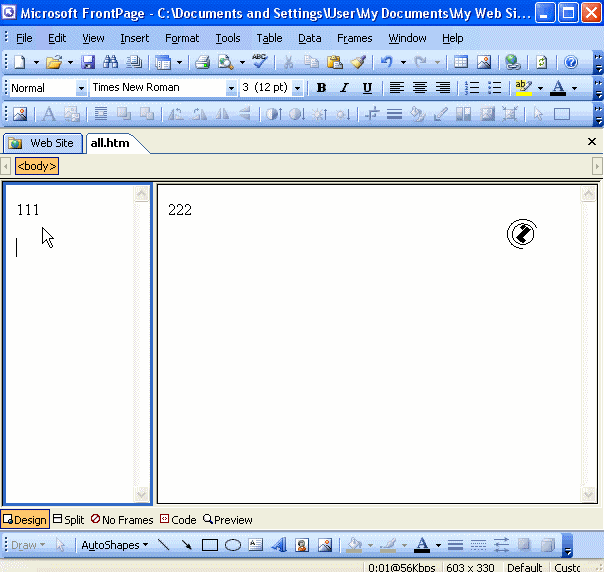This screenshot has width=604, height=572.
Task: Switch to Preview view
Action: point(228,520)
